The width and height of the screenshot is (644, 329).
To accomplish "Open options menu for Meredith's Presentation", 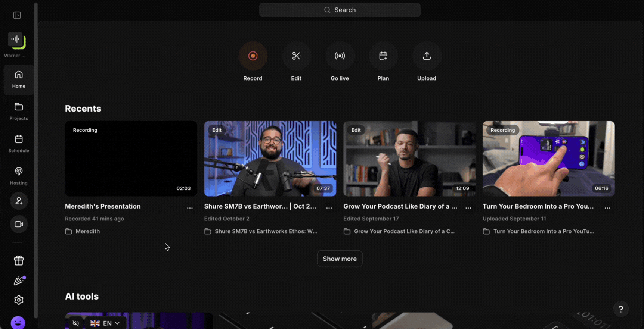I will pyautogui.click(x=190, y=207).
